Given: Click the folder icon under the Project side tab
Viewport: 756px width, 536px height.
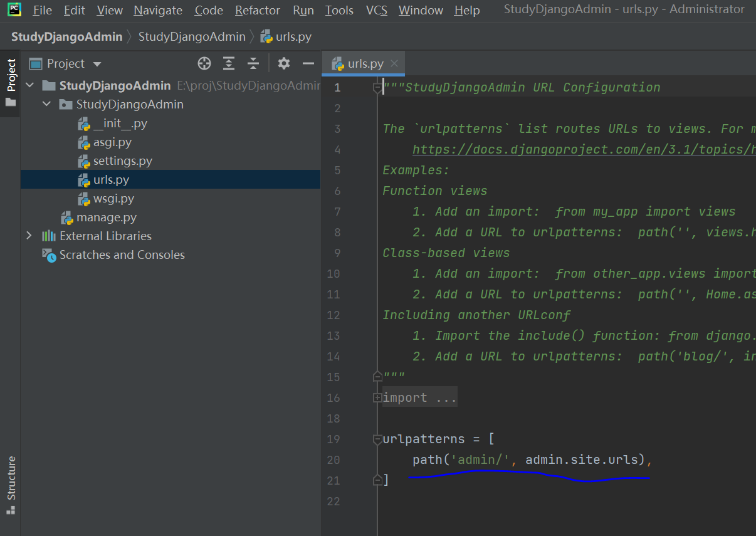Looking at the screenshot, I should [11, 102].
